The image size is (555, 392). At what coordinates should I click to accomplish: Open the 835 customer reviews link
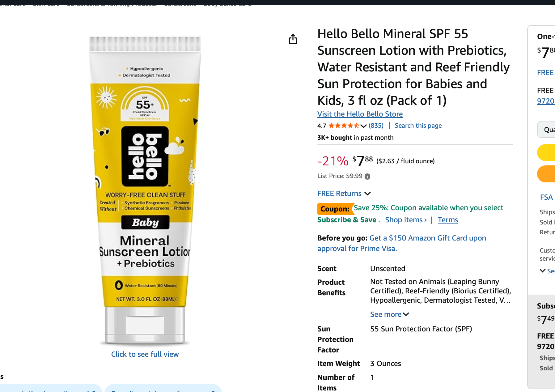point(376,126)
